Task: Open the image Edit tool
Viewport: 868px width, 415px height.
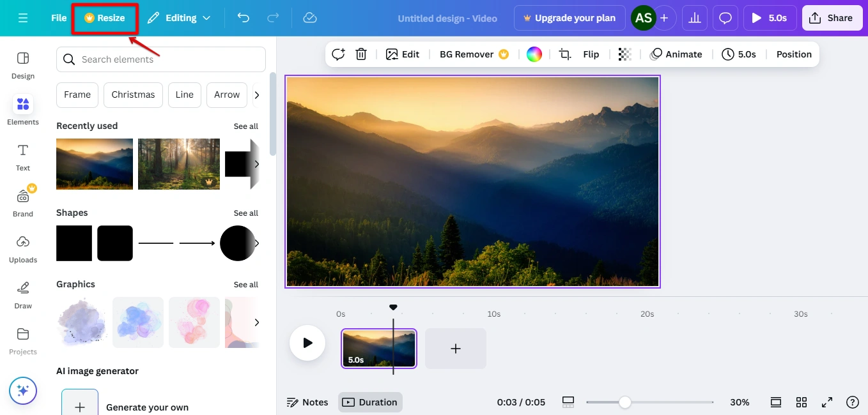Action: [402, 54]
